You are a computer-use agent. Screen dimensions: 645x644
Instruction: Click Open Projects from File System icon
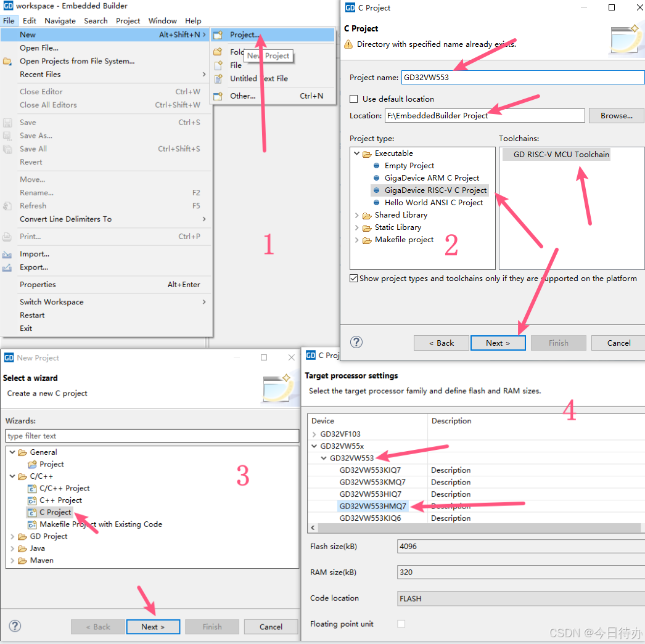point(7,61)
